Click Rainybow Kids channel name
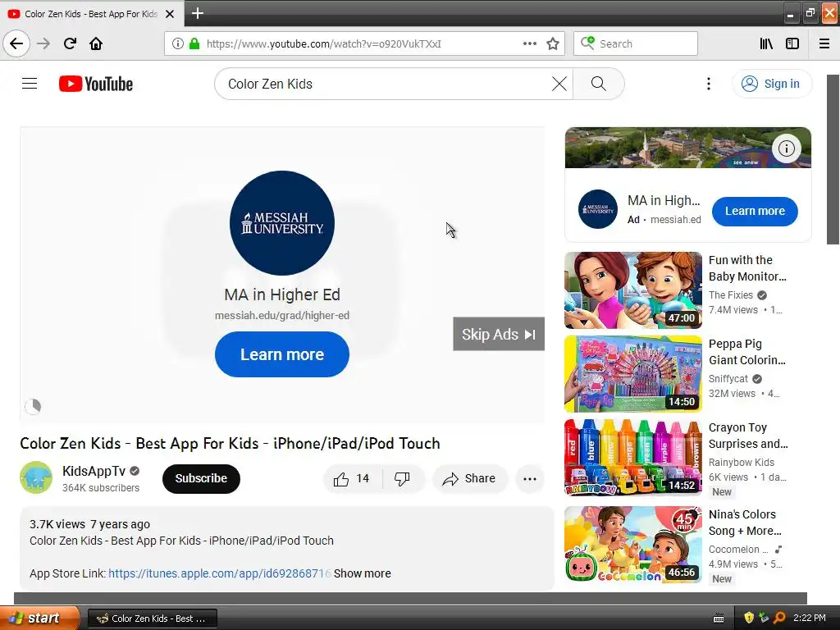This screenshot has height=630, width=840. (x=742, y=463)
